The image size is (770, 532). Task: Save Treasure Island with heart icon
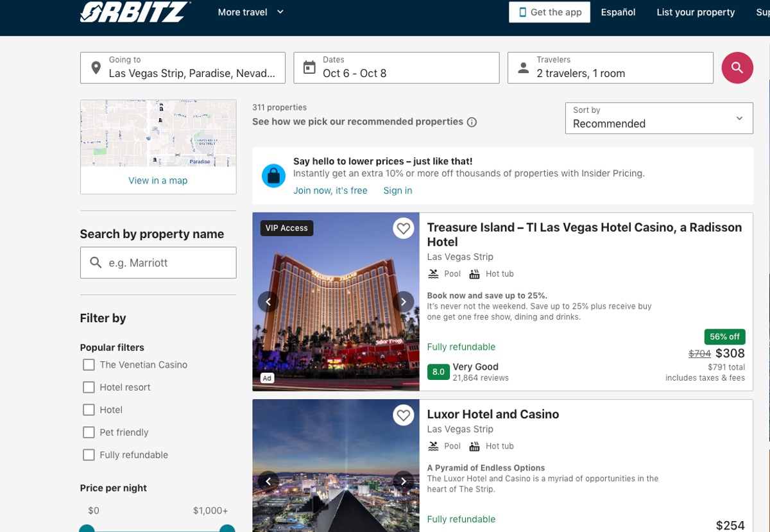point(404,228)
